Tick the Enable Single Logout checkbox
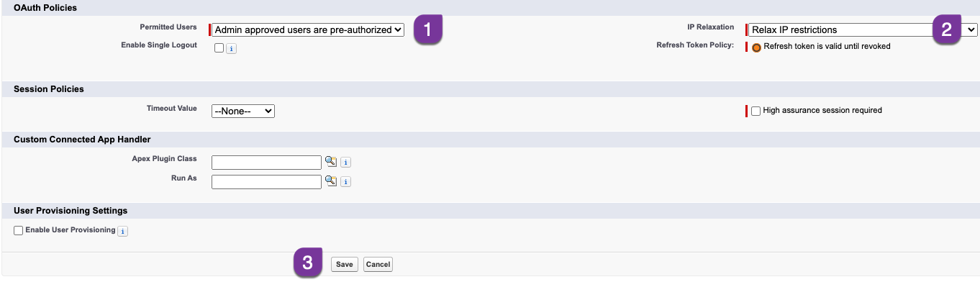This screenshot has height=287, width=980. (x=219, y=48)
